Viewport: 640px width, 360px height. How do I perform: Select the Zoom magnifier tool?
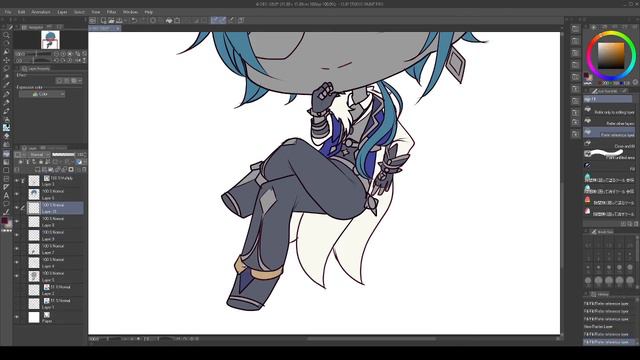pyautogui.click(x=6, y=35)
